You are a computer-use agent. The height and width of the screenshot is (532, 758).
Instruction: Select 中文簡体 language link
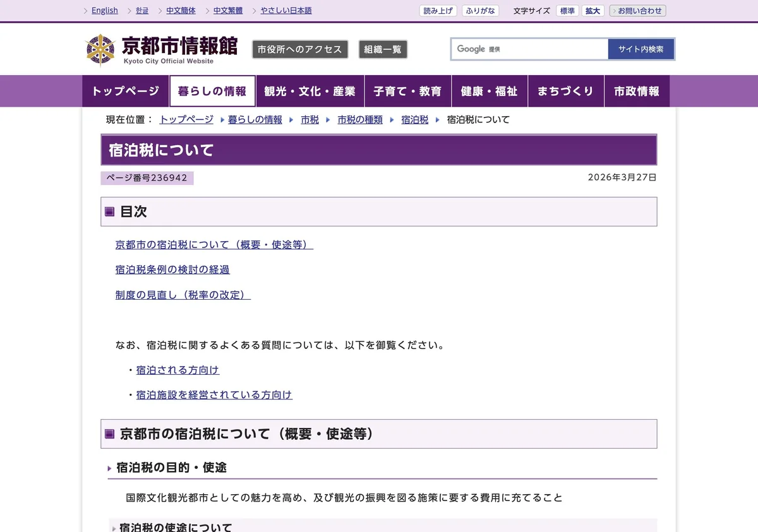pos(181,11)
